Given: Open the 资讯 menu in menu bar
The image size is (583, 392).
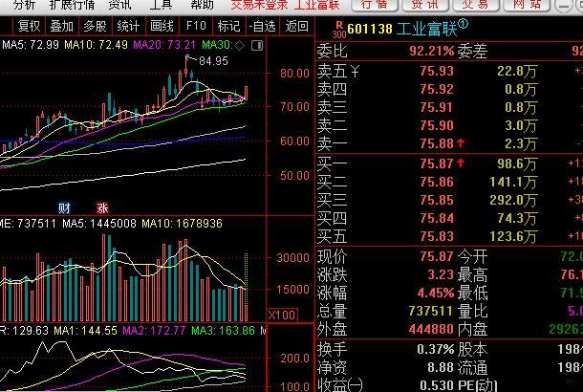Looking at the screenshot, I should point(120,5).
